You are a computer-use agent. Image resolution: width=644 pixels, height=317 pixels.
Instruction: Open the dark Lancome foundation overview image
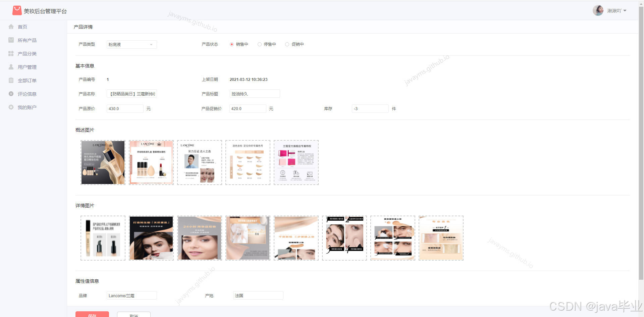[x=103, y=163]
